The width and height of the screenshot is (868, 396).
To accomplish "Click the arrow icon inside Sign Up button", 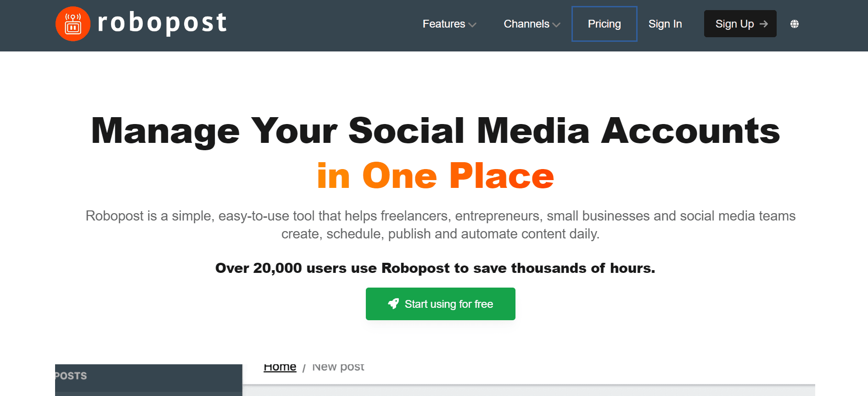I will [764, 23].
